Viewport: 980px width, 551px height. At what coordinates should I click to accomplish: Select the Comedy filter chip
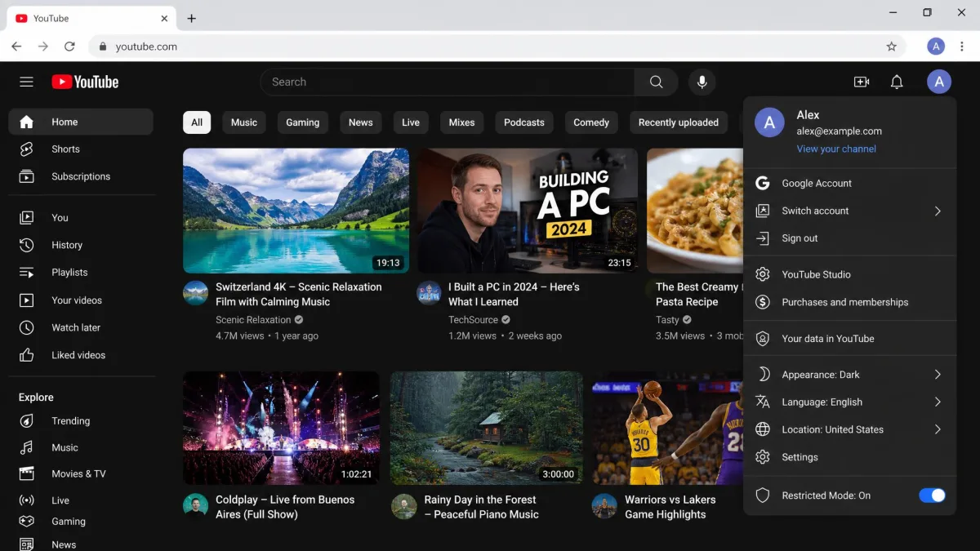(x=591, y=122)
